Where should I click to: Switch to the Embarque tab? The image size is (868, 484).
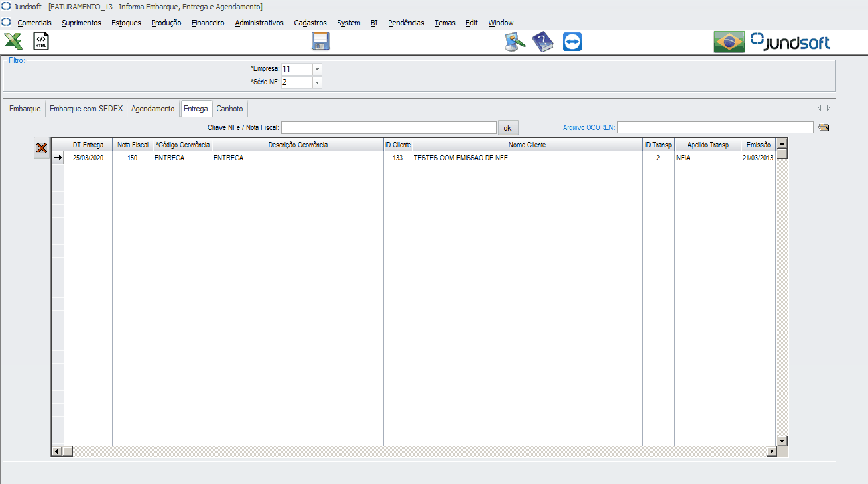click(25, 109)
